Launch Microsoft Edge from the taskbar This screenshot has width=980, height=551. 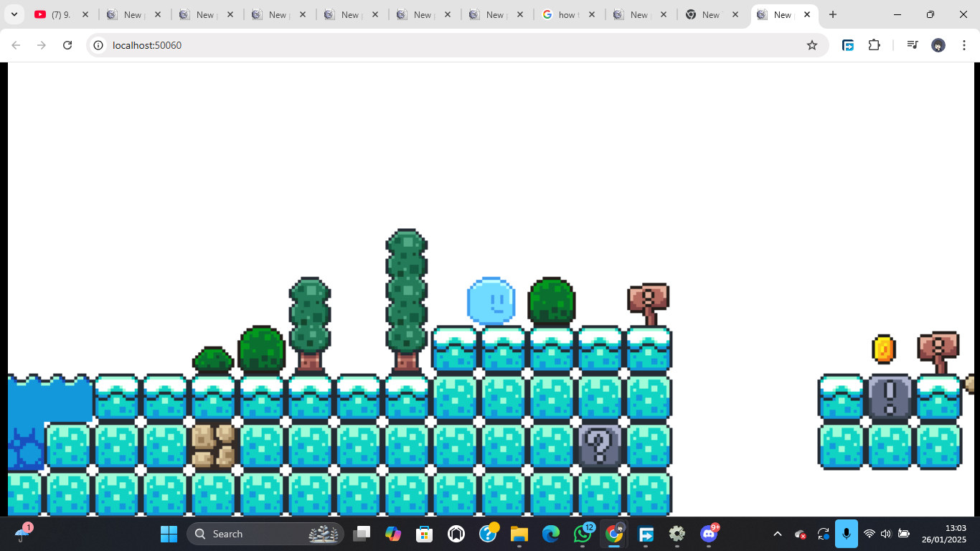point(551,534)
